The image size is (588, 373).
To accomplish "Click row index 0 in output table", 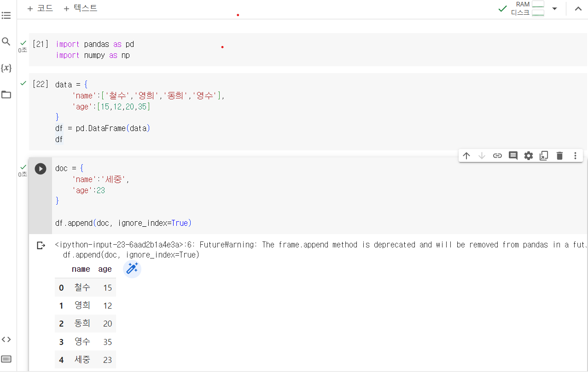I will [61, 288].
